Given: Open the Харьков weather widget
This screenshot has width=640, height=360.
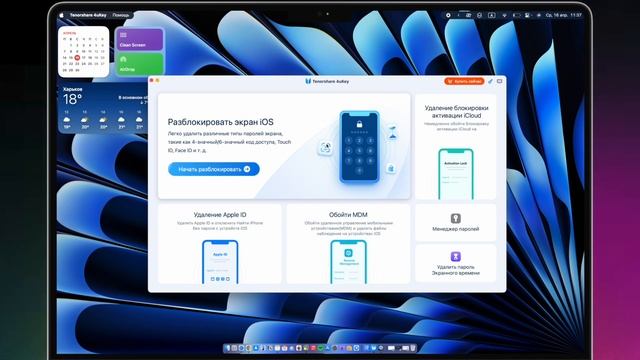Looking at the screenshot, I should coord(104,109).
